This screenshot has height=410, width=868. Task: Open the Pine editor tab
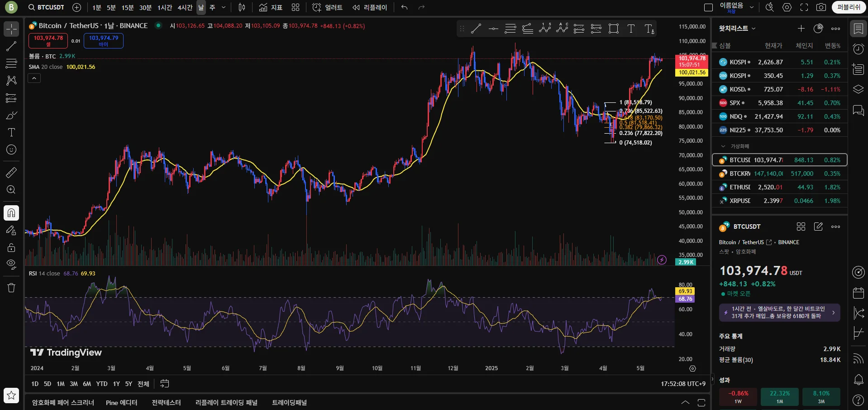click(121, 403)
